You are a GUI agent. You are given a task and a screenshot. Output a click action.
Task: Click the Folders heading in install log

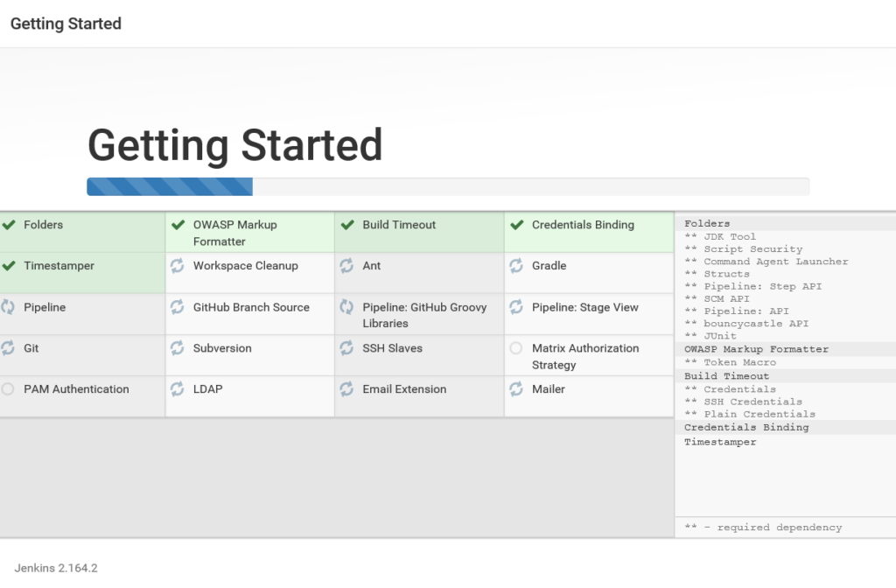click(x=707, y=223)
